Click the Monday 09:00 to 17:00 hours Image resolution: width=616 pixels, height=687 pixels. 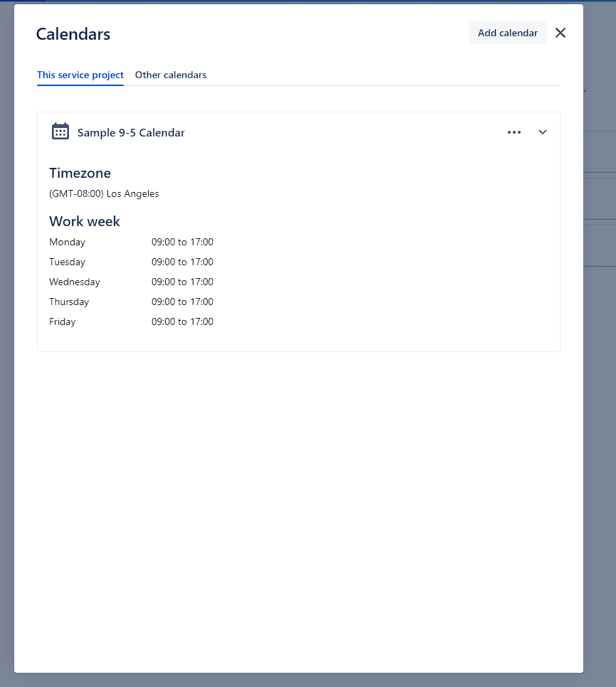pyautogui.click(x=182, y=242)
